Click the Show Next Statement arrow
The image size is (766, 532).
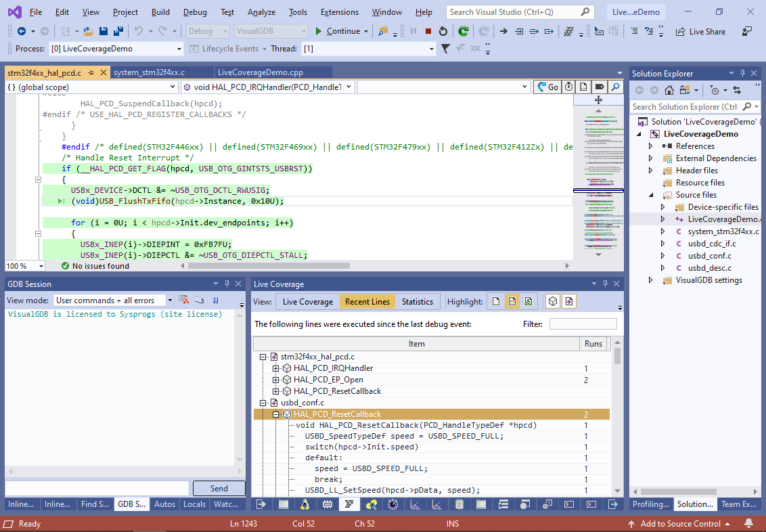[503, 31]
